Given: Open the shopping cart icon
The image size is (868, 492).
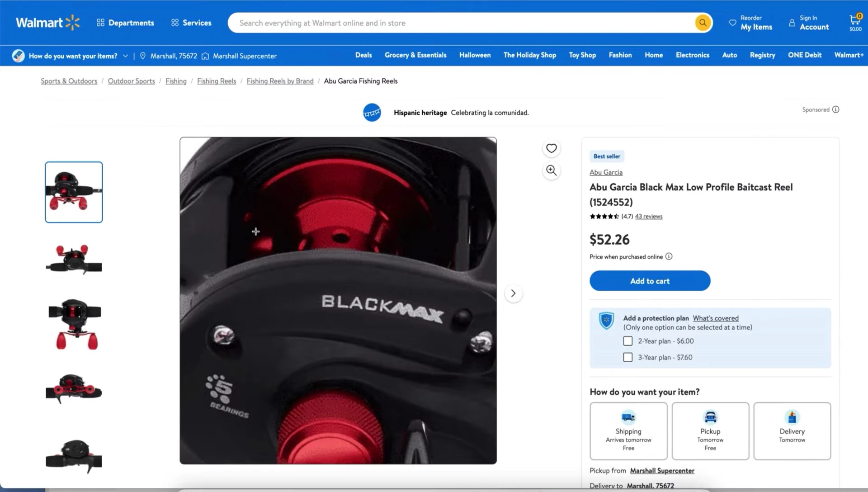Looking at the screenshot, I should coord(855,22).
